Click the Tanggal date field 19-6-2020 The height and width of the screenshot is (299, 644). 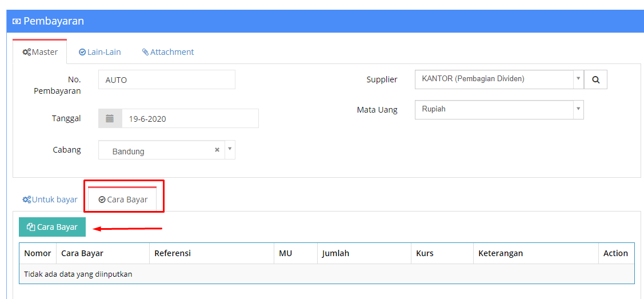coord(190,119)
